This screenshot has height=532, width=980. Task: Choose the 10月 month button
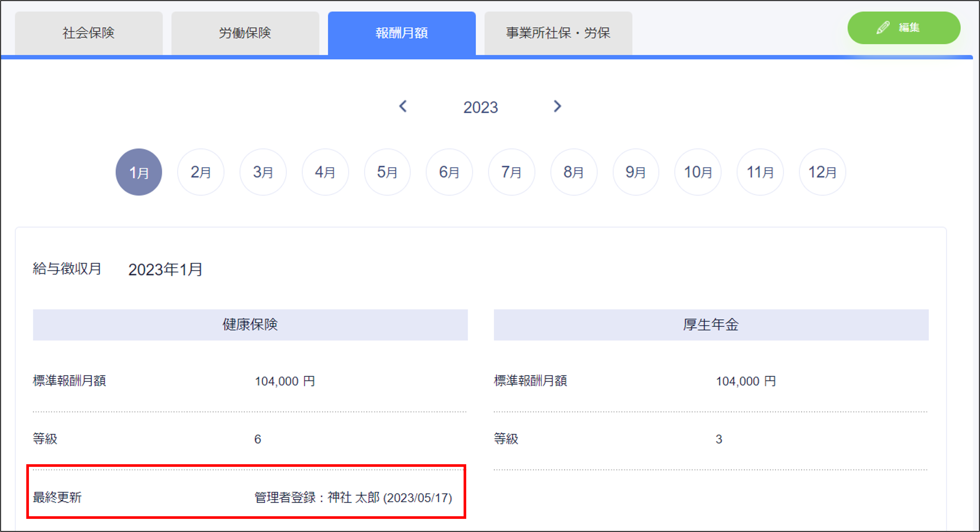click(698, 172)
